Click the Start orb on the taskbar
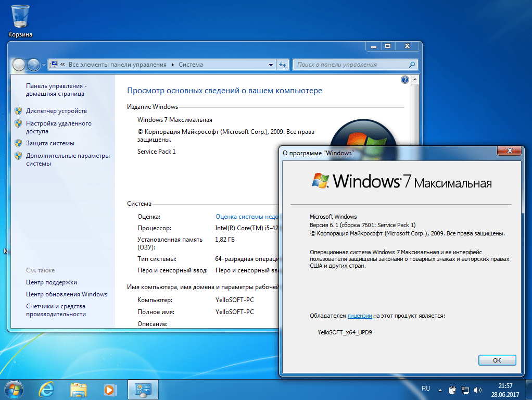The height and width of the screenshot is (400, 532). pos(14,390)
